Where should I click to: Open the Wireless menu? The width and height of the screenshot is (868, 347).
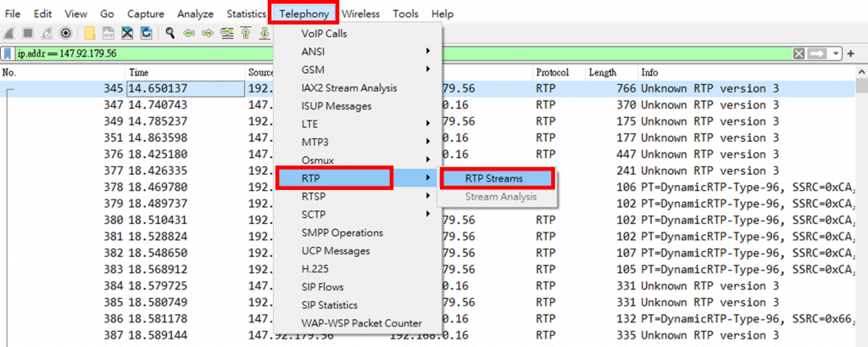[x=360, y=14]
